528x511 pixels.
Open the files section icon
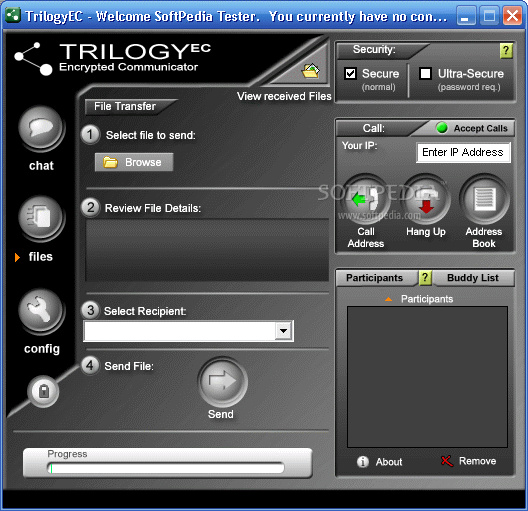pos(41,217)
